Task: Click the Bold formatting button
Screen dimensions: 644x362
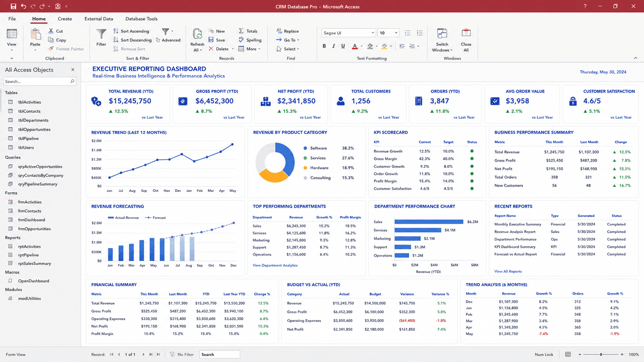Action: click(x=324, y=46)
